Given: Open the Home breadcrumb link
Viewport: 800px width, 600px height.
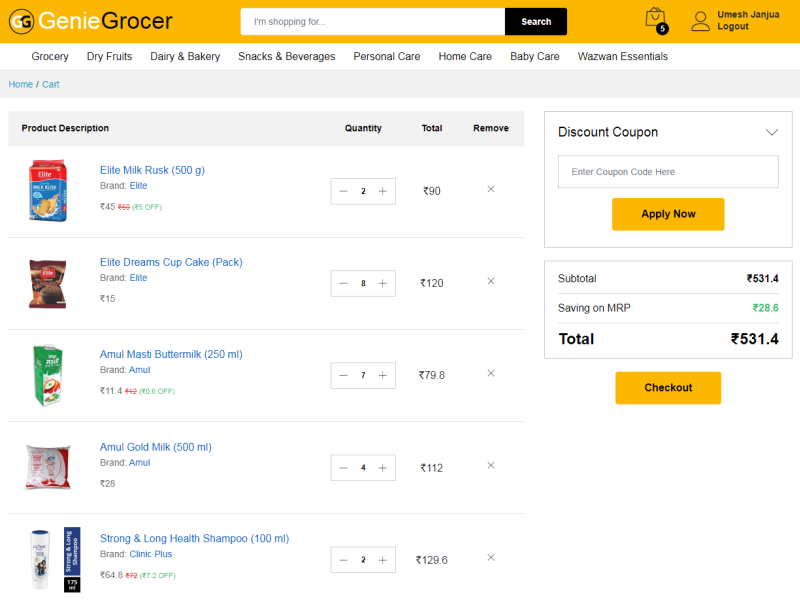Looking at the screenshot, I should [x=20, y=84].
